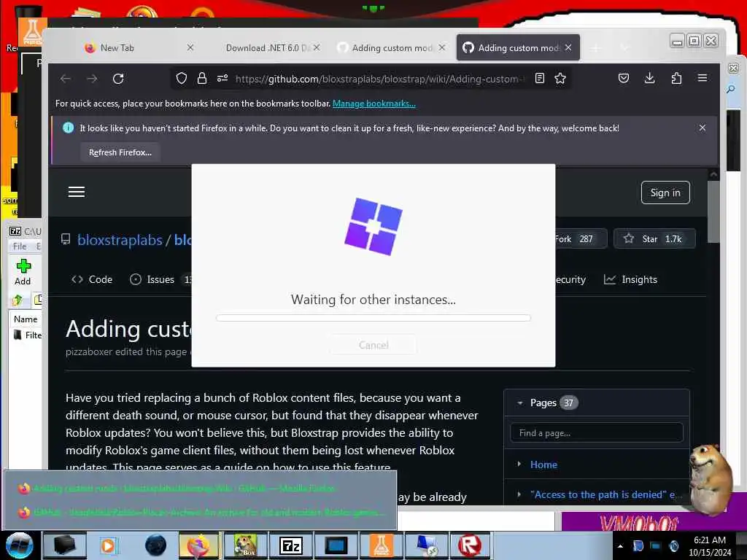Open site permissions icon in address bar

(222, 78)
